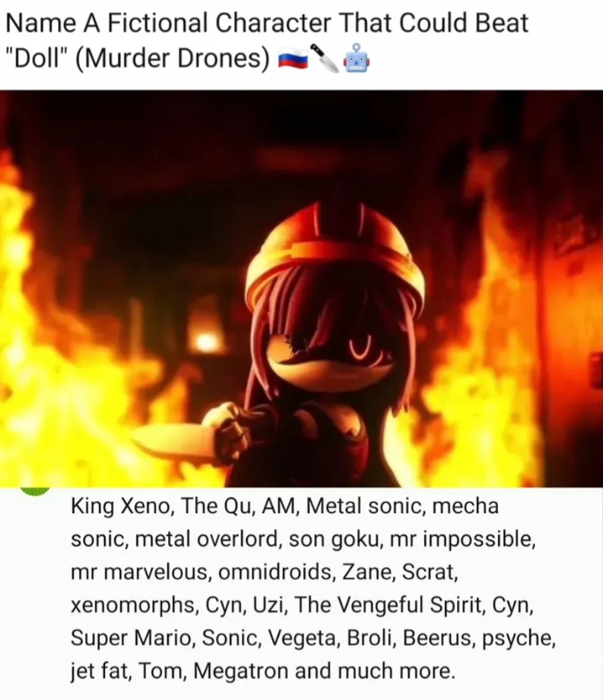Click the knife held by Doll
The height and width of the screenshot is (700, 603).
pos(174,442)
